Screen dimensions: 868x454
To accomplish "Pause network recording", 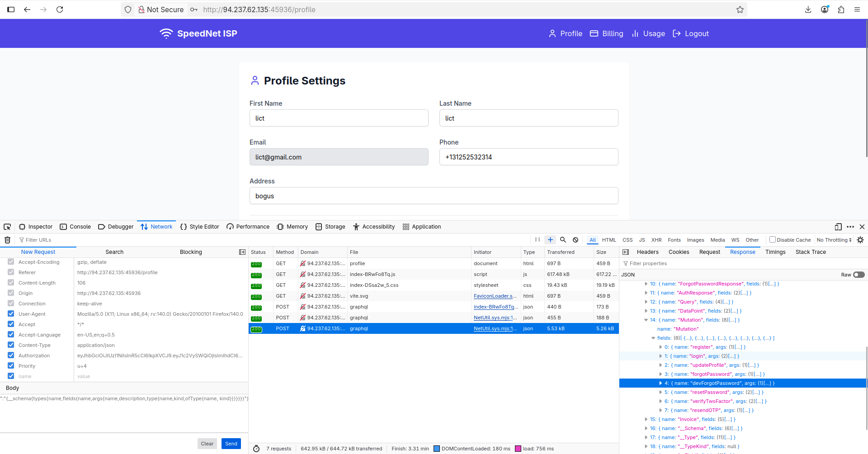I will tap(537, 240).
